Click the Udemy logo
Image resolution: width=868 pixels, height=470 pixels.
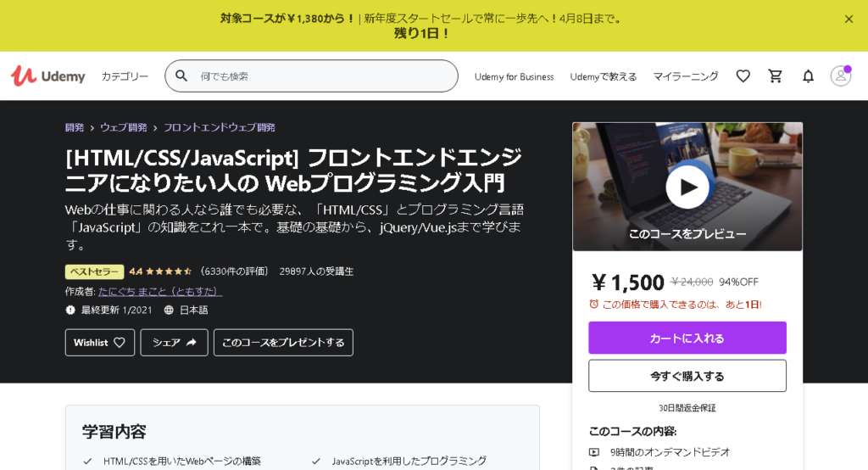48,76
